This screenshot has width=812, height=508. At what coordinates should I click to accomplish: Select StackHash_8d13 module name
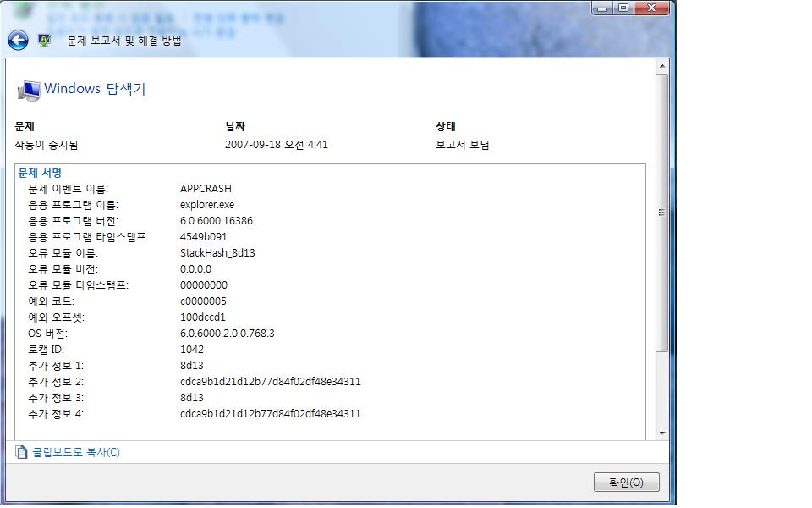(x=217, y=253)
